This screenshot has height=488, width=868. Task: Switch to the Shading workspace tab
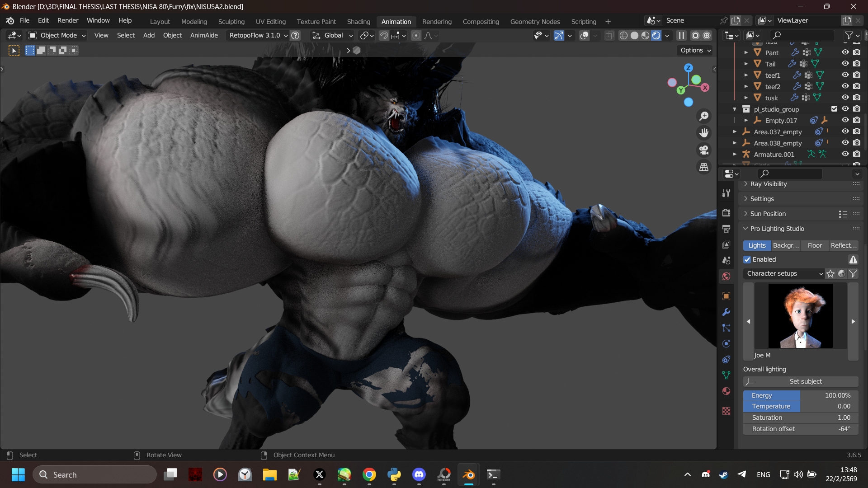pos(359,21)
